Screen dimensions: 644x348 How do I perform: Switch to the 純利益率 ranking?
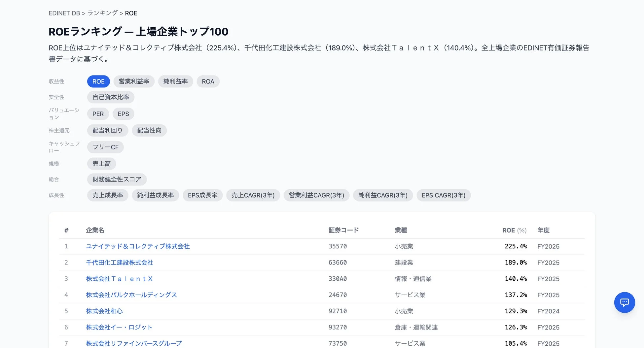point(175,81)
